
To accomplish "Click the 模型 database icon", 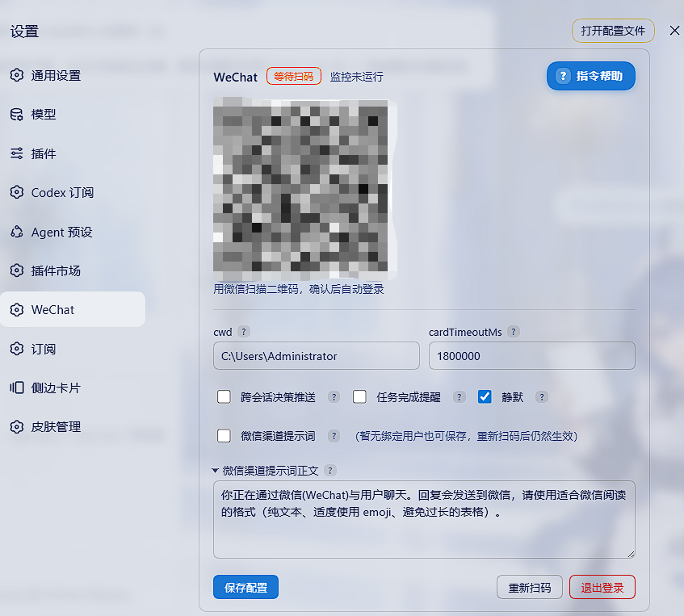I will pos(17,115).
